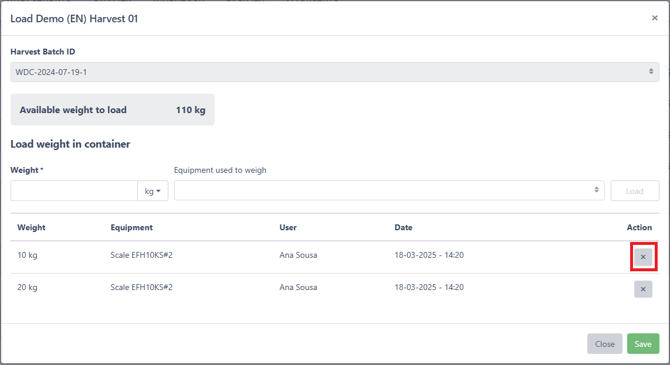Click the dialog title Load Demo (EN) Harvest 01
Screen dimensions: 670x365
coord(74,19)
